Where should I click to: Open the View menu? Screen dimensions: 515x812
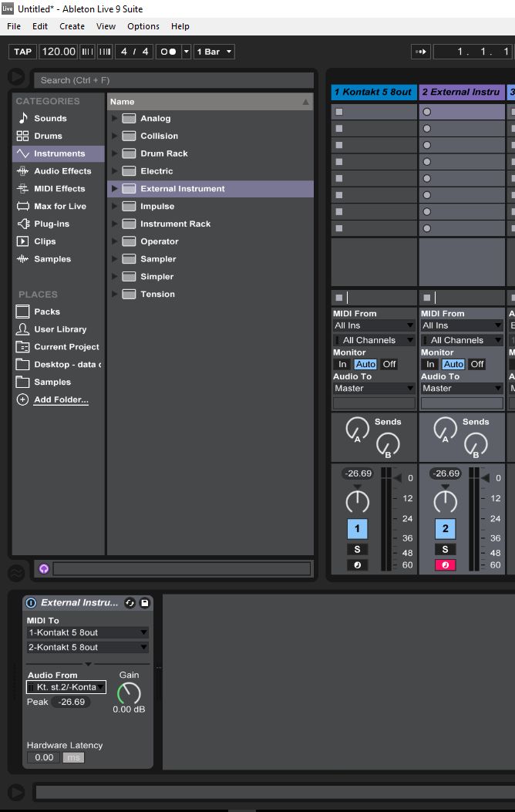click(106, 26)
